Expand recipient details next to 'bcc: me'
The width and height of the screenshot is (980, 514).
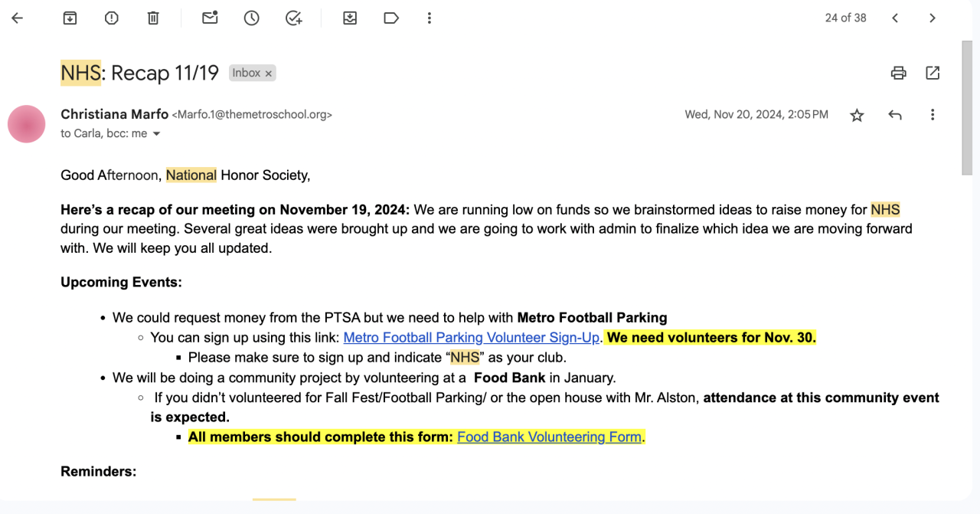point(157,134)
